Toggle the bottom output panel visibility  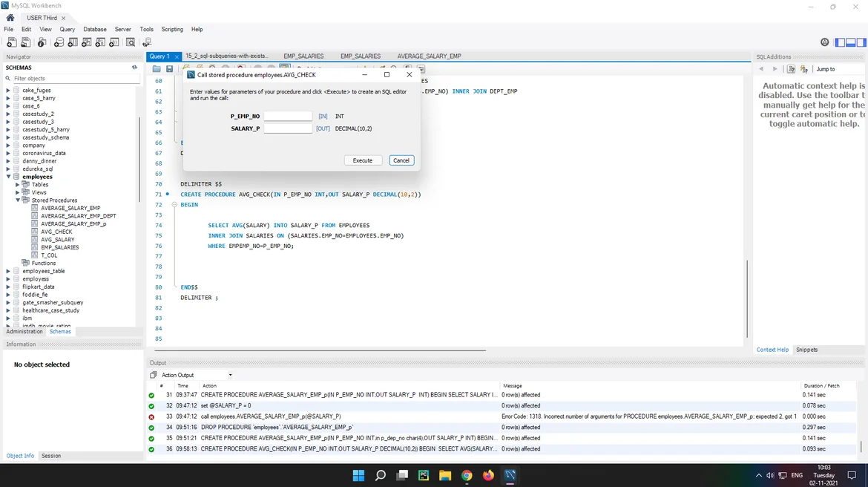tap(851, 42)
